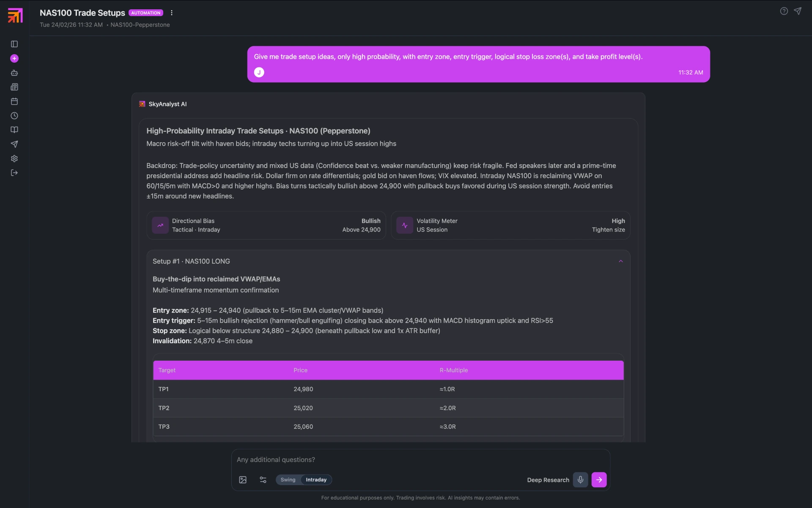Toggle the sidebar panel open

point(14,44)
